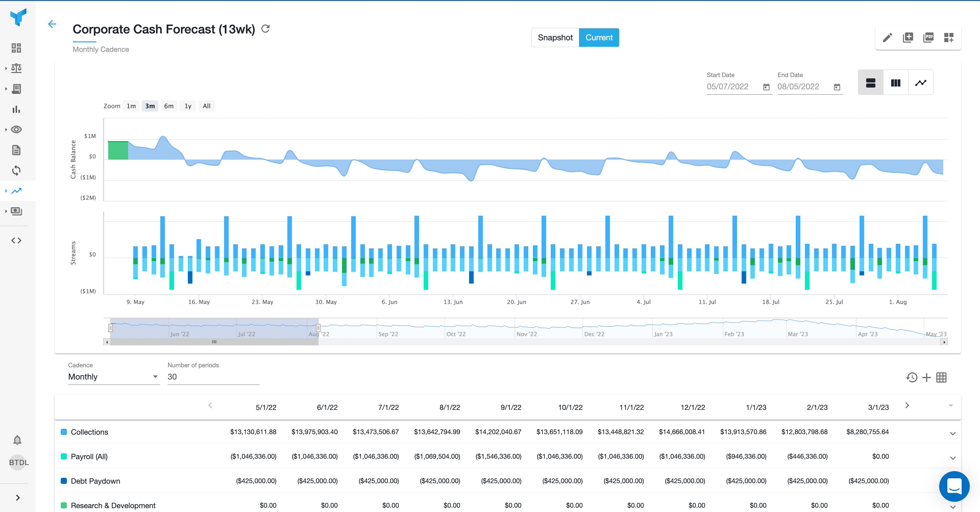Click the history clock icon above table
Screen dimensions: 980x512
912,377
